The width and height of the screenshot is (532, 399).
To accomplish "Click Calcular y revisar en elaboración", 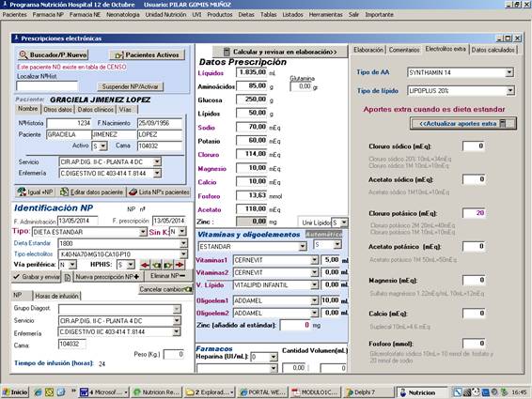I will pyautogui.click(x=280, y=52).
